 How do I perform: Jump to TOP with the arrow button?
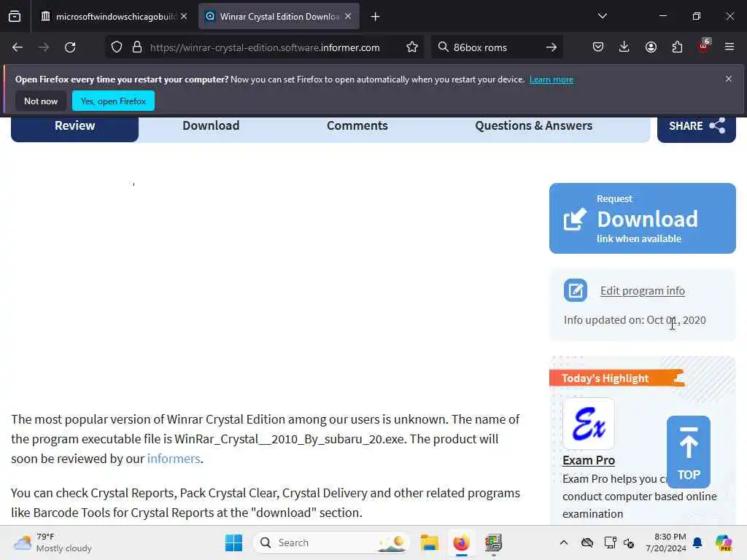click(x=689, y=451)
